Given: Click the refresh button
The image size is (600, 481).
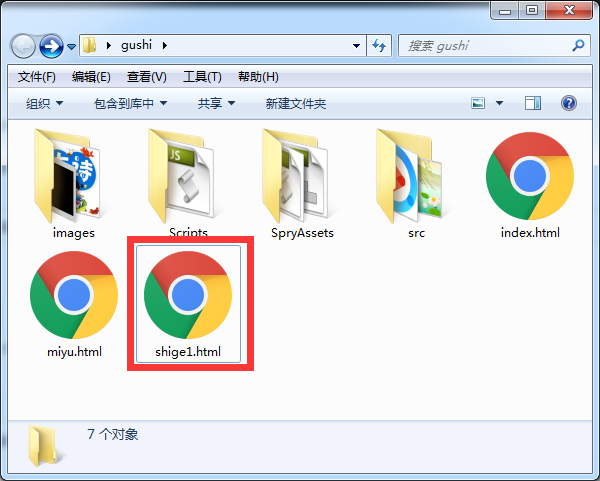Looking at the screenshot, I should coord(379,46).
